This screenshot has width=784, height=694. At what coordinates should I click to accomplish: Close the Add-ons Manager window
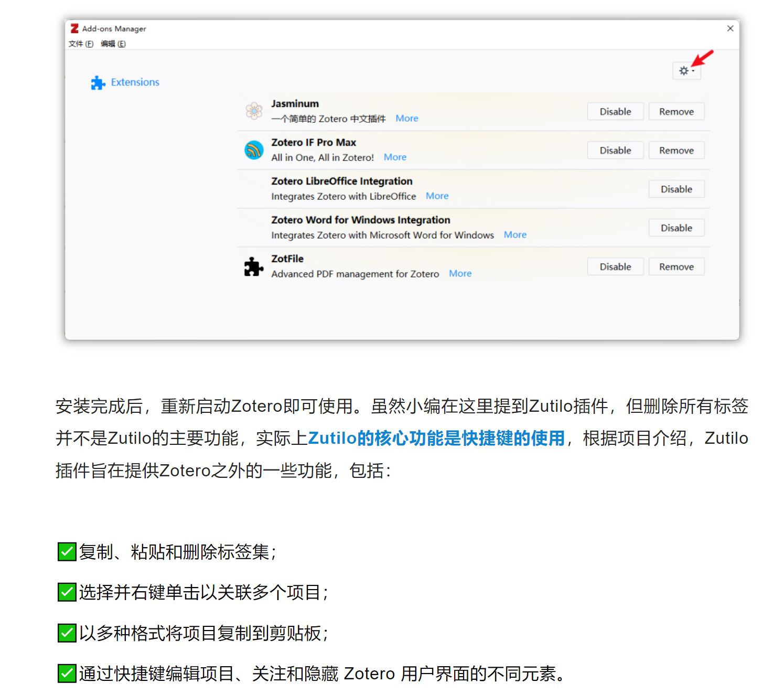pos(730,28)
